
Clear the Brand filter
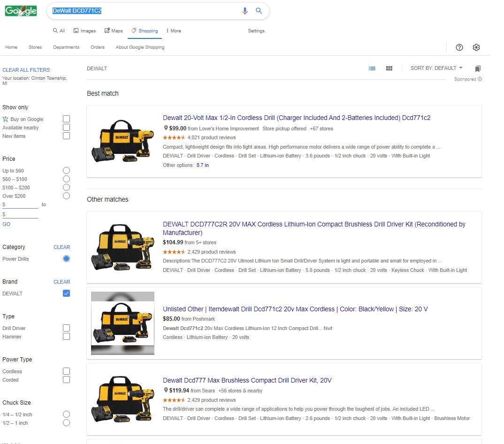point(62,282)
